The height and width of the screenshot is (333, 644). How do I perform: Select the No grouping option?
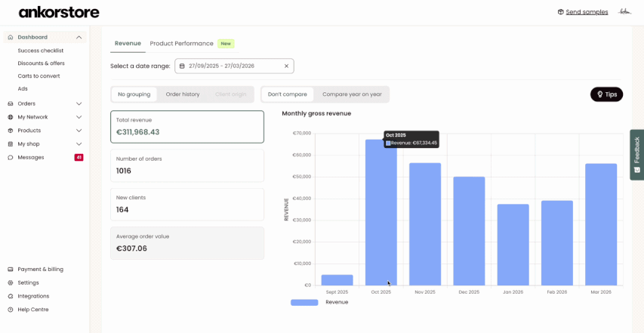134,94
